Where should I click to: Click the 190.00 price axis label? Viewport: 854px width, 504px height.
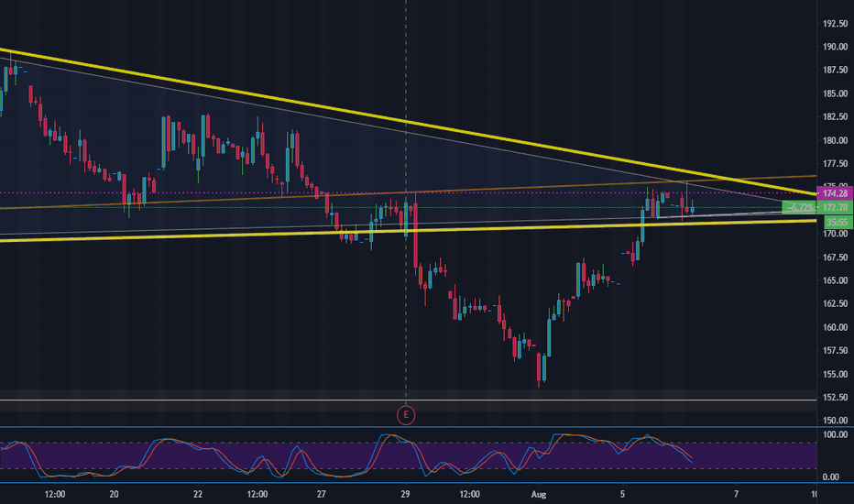(x=835, y=47)
